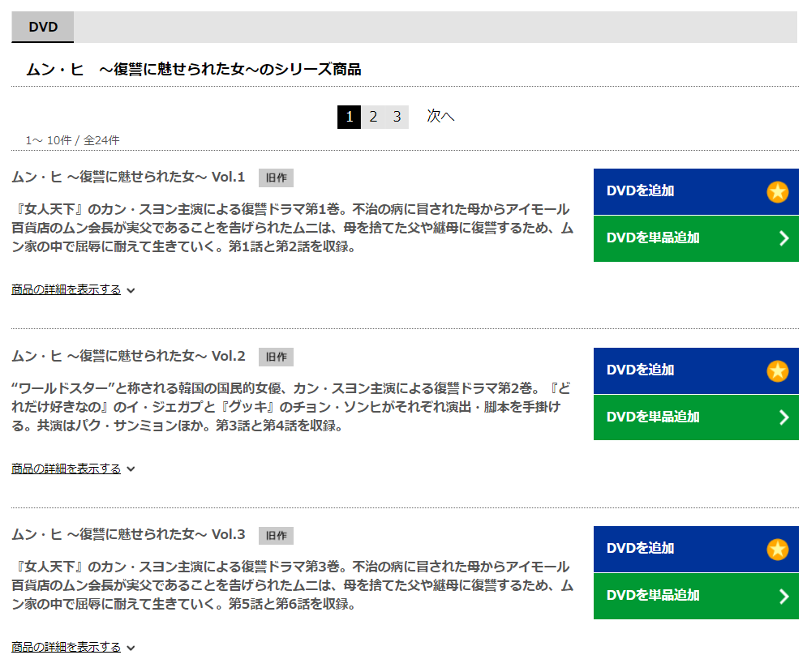Add Vol.1 via green DVDを単品追加 button

696,239
